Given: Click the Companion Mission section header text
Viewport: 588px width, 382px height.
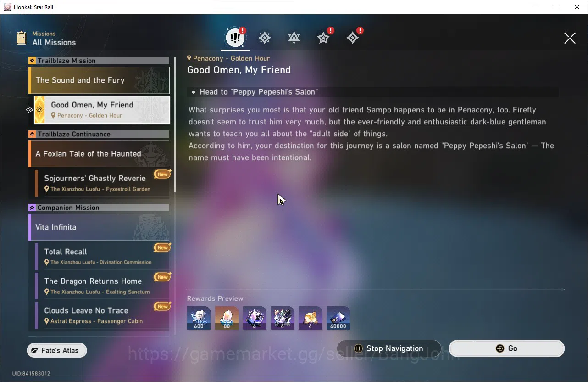Looking at the screenshot, I should click(68, 208).
